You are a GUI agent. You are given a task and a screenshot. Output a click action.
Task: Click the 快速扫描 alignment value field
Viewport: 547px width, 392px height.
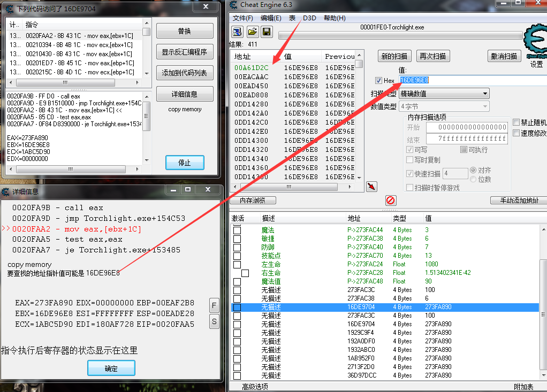tap(455, 173)
